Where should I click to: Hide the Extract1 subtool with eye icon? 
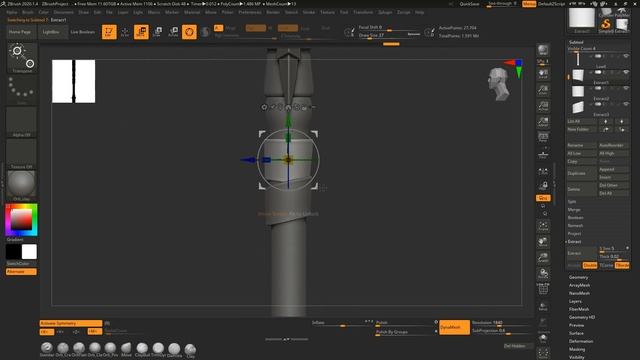[x=626, y=72]
